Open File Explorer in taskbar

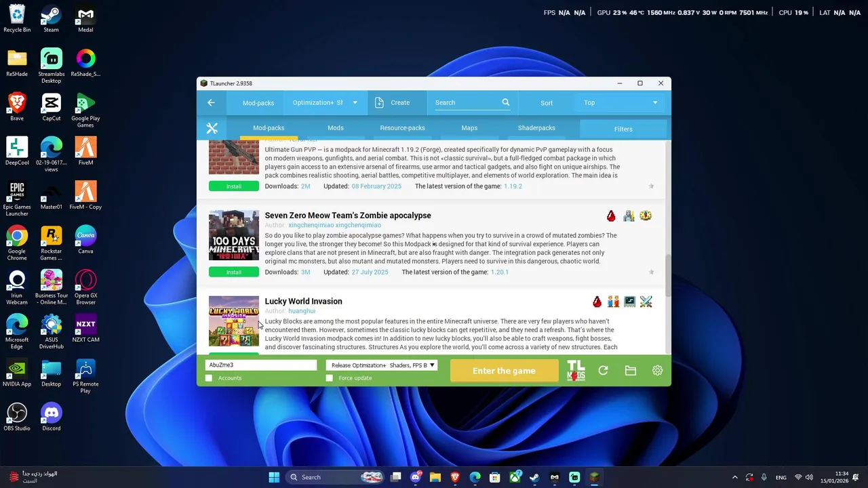(x=435, y=477)
